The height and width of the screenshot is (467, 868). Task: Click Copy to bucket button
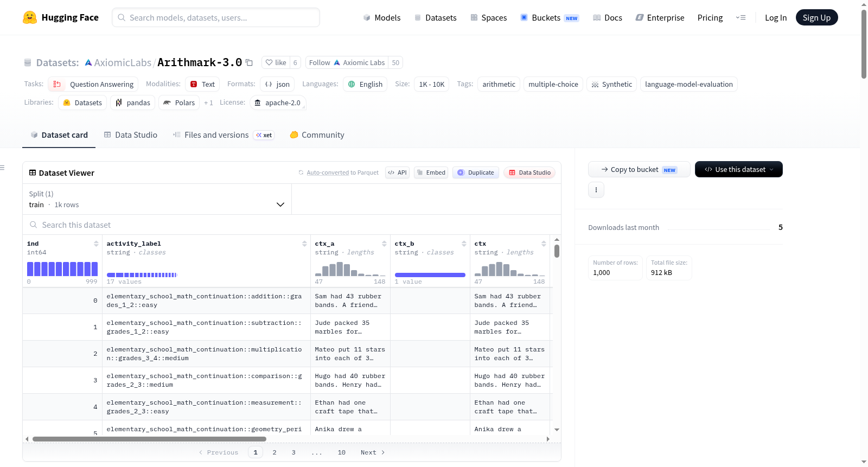click(x=639, y=169)
